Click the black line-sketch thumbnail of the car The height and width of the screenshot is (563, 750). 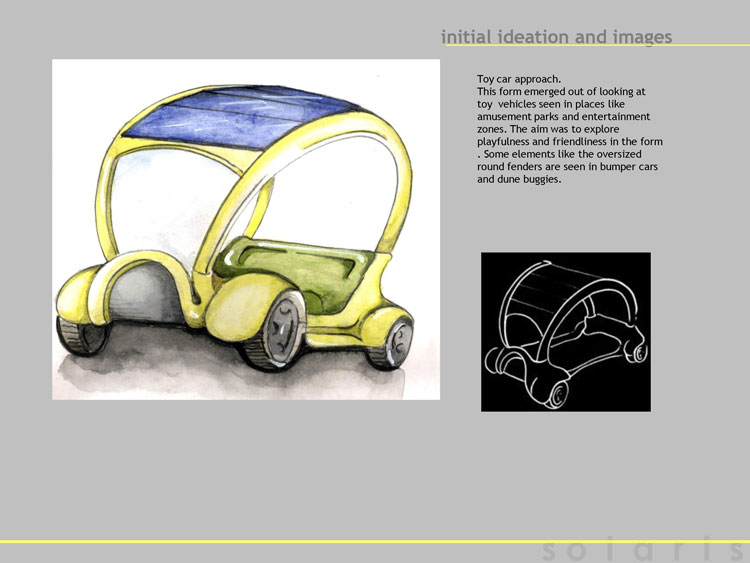(x=566, y=331)
